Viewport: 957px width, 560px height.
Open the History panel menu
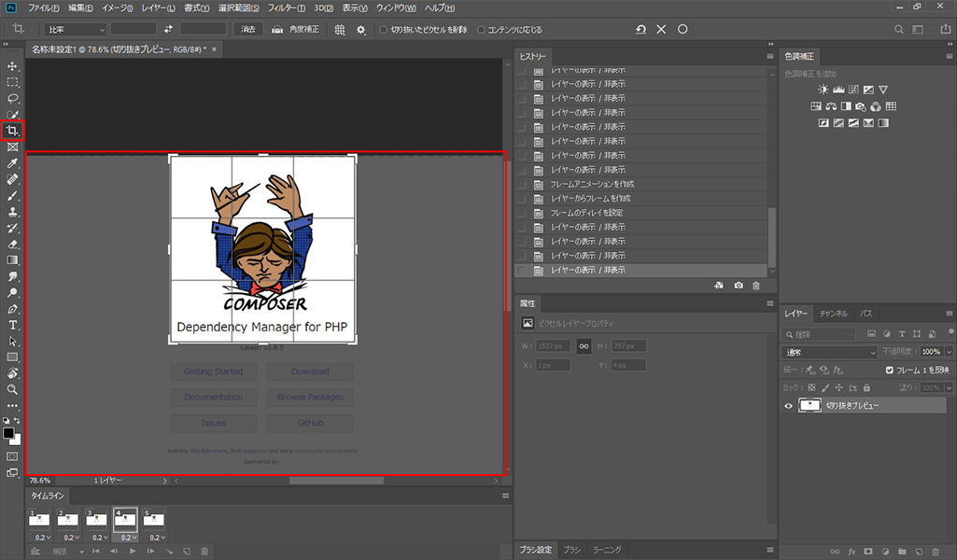pos(770,56)
